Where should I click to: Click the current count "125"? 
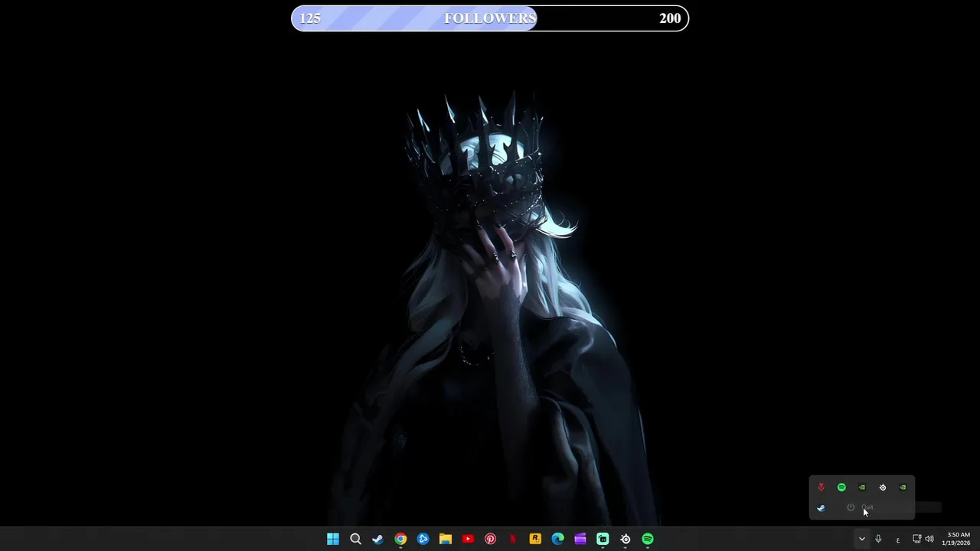coord(310,18)
